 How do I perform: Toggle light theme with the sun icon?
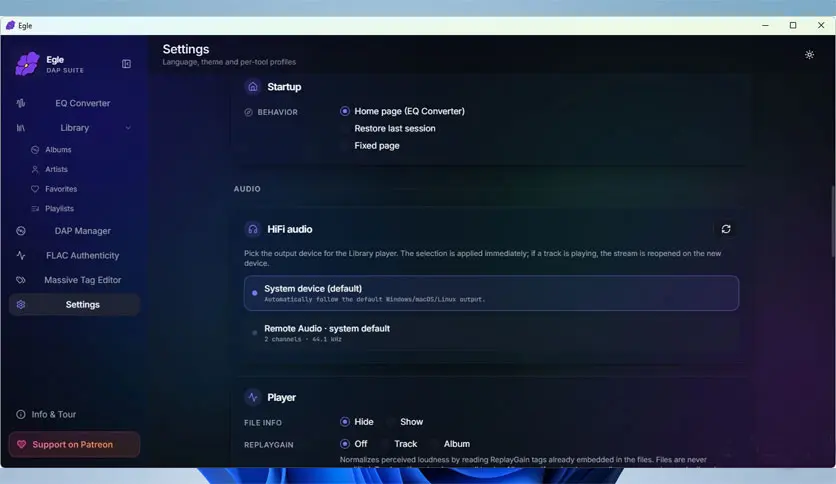click(809, 54)
